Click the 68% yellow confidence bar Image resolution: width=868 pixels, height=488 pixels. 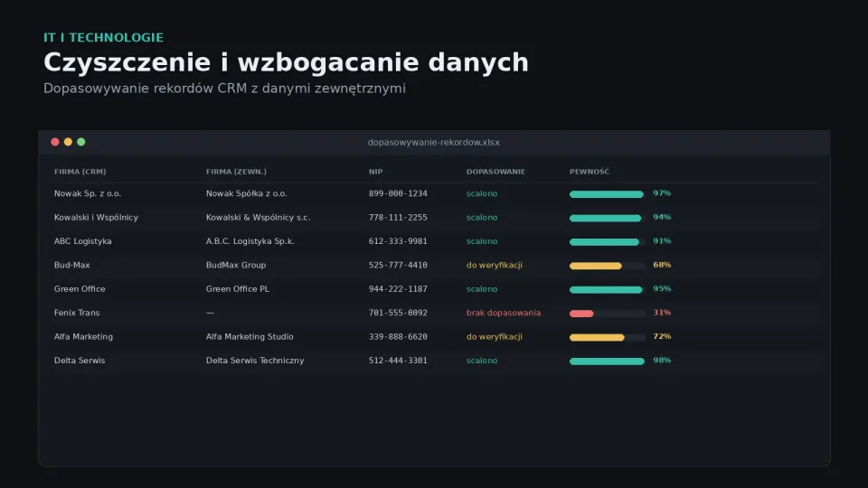608,266
